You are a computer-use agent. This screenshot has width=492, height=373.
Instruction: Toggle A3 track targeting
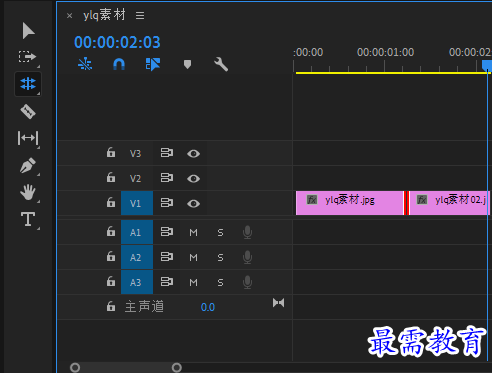coord(137,282)
